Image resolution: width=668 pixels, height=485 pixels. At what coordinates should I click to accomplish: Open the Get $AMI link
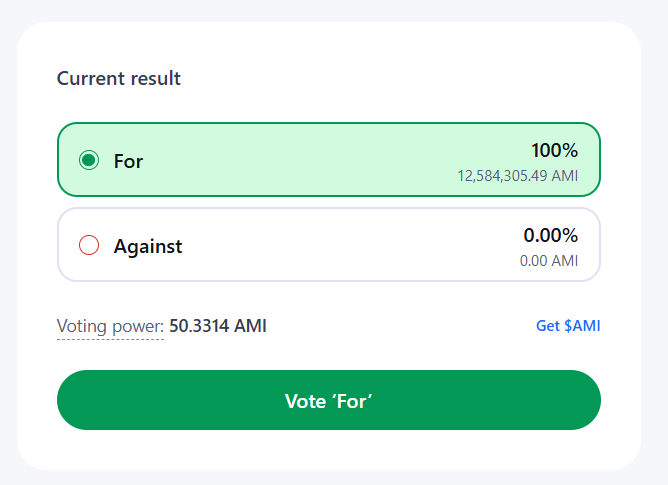tap(568, 326)
